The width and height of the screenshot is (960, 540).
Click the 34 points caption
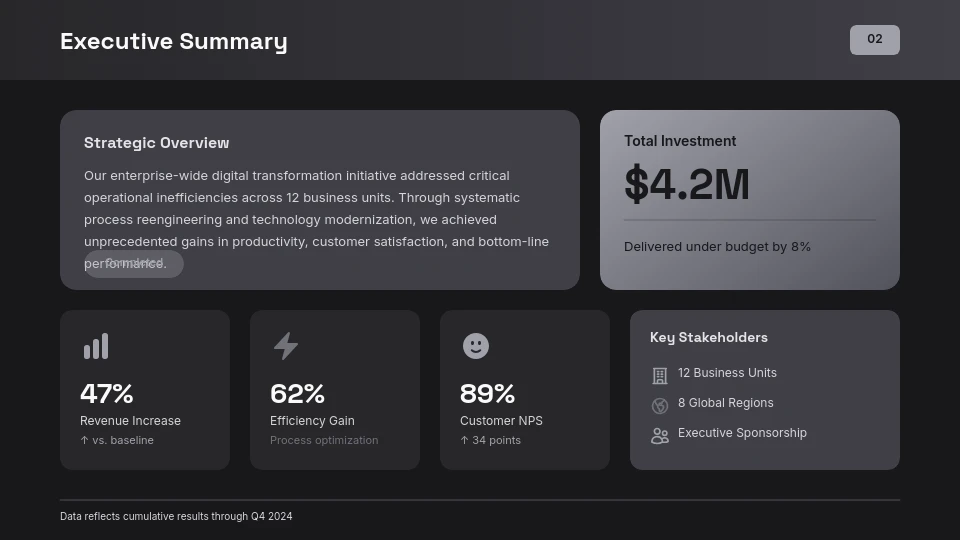pyautogui.click(x=490, y=440)
